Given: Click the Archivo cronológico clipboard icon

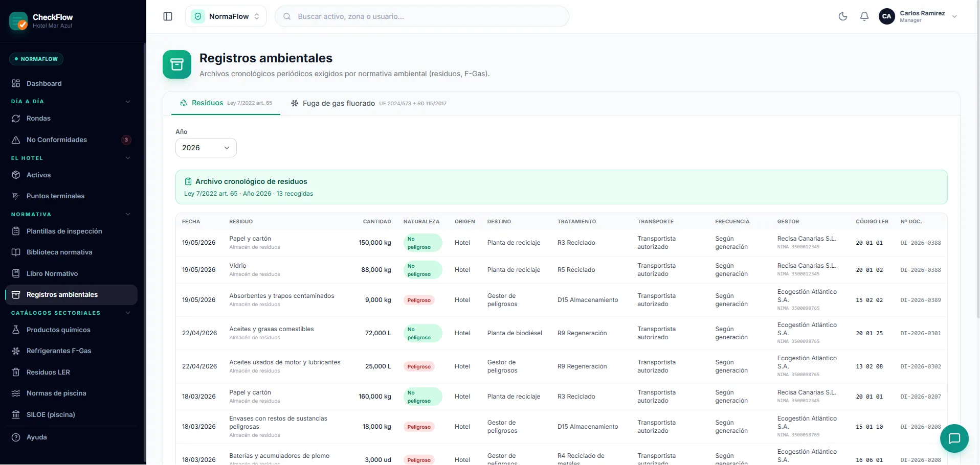Looking at the screenshot, I should pos(188,181).
